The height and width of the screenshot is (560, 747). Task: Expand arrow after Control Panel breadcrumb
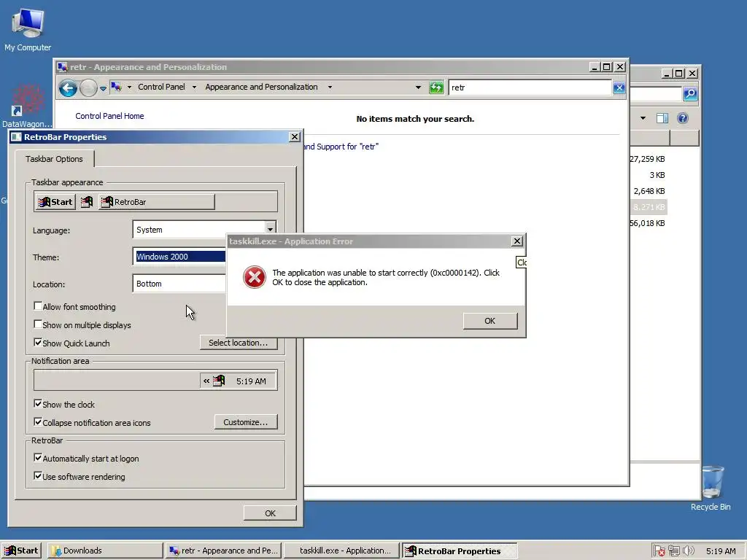[x=194, y=87]
